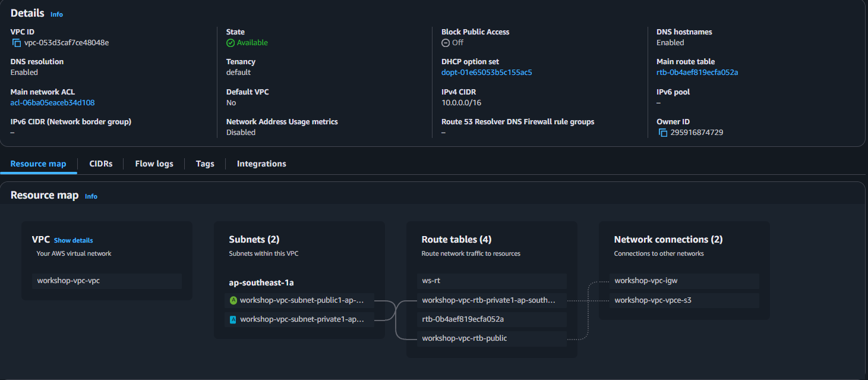868x380 pixels.
Task: Copy the VPC ID using the copy icon
Action: 15,42
